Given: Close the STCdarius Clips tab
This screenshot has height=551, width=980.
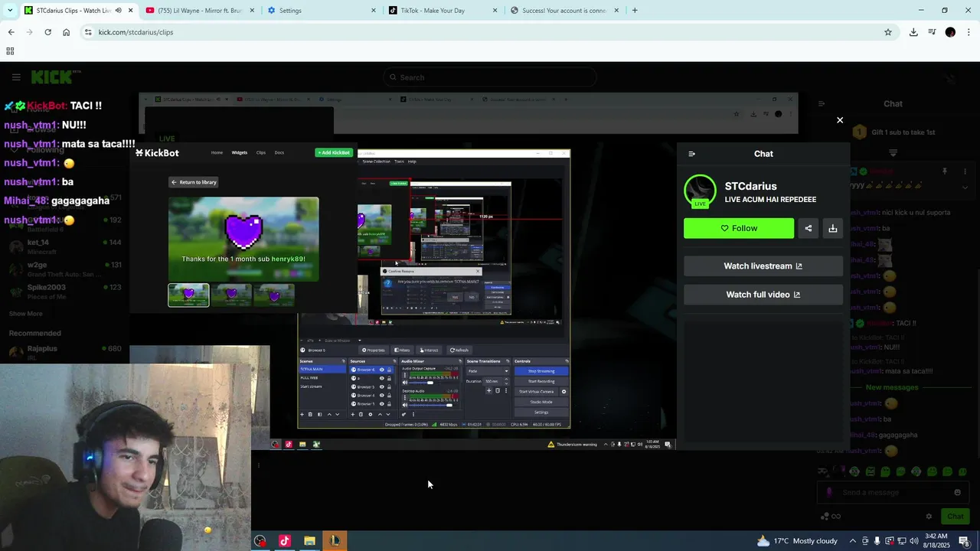Looking at the screenshot, I should click(131, 11).
